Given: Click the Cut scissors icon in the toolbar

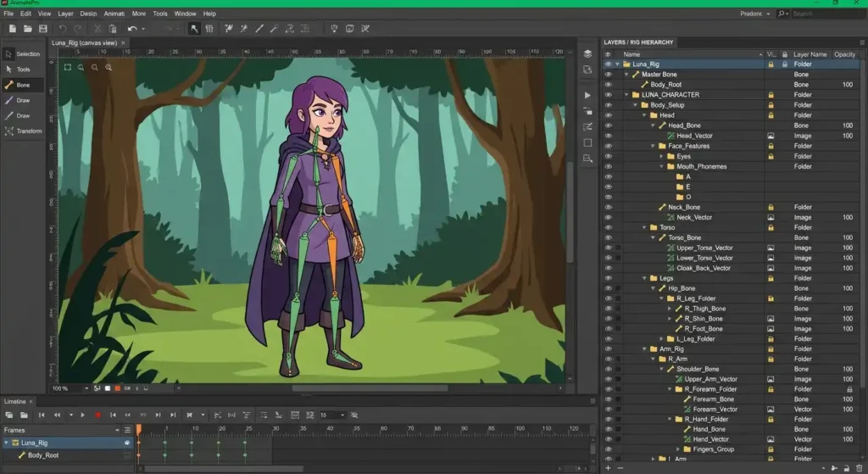Looking at the screenshot, I should [x=97, y=29].
